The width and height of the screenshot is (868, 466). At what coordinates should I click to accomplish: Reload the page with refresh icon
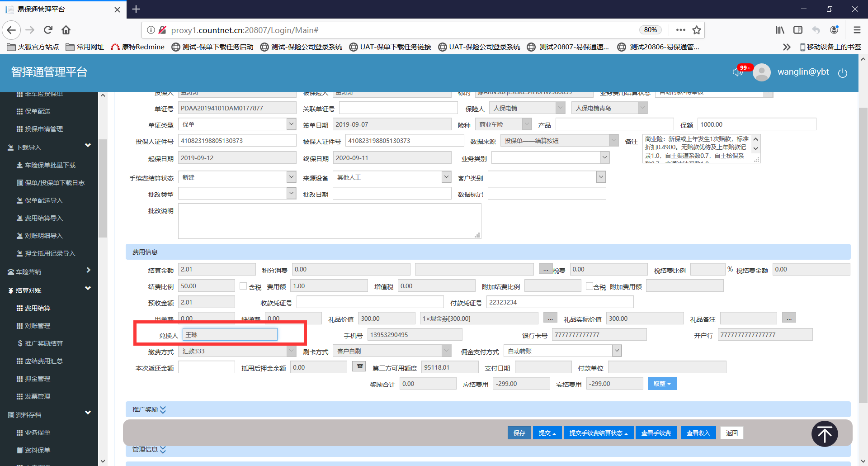(48, 30)
